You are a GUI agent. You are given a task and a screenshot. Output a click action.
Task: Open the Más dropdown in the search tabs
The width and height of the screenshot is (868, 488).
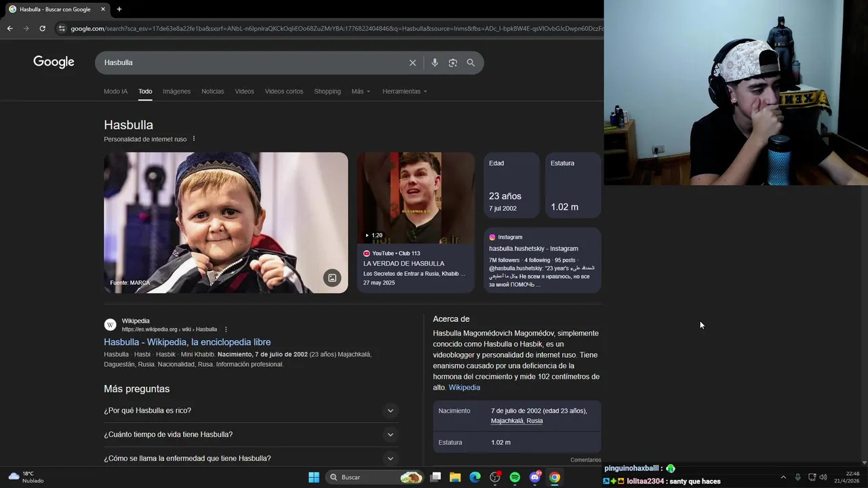[361, 91]
